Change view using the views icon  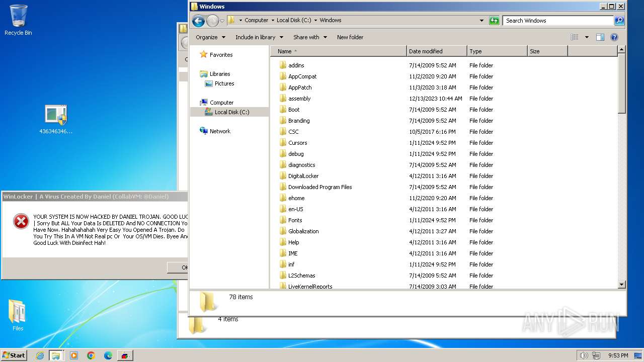575,37
